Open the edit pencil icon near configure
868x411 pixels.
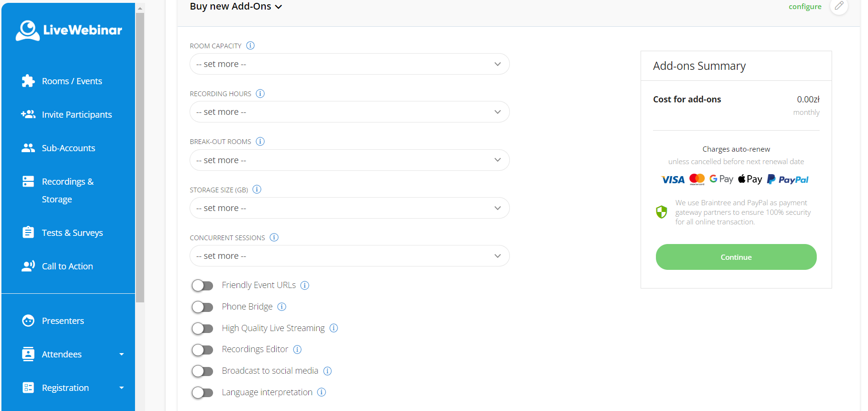tap(839, 7)
